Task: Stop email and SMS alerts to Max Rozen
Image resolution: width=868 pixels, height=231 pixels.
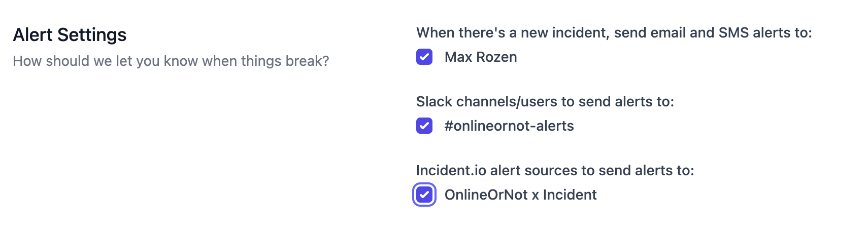Action: click(424, 57)
